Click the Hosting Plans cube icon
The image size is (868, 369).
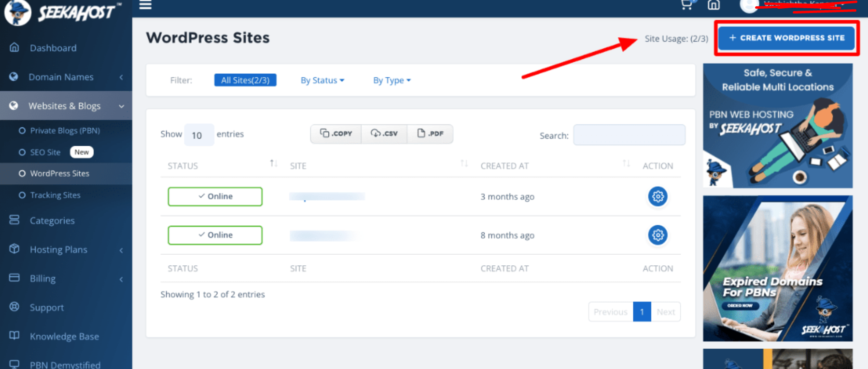tap(14, 249)
